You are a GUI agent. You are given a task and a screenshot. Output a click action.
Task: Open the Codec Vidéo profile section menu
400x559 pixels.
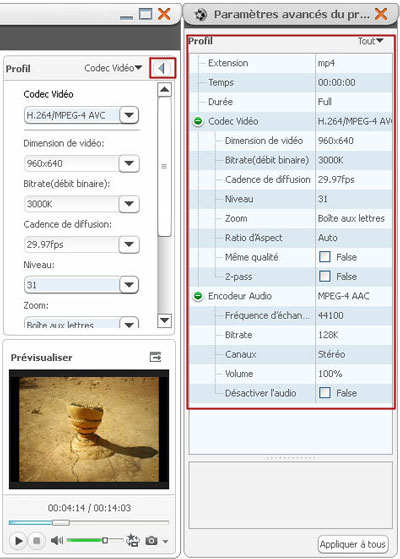[x=113, y=68]
